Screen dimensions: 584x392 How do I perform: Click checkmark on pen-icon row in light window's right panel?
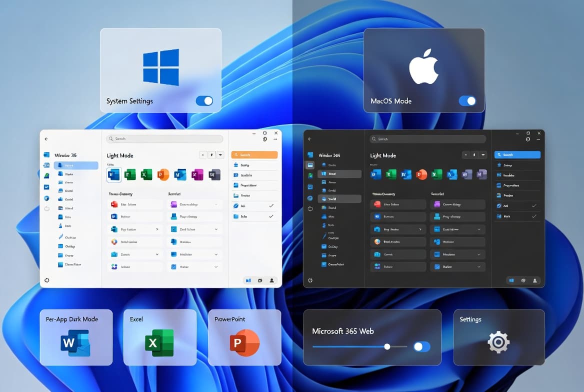271,205
